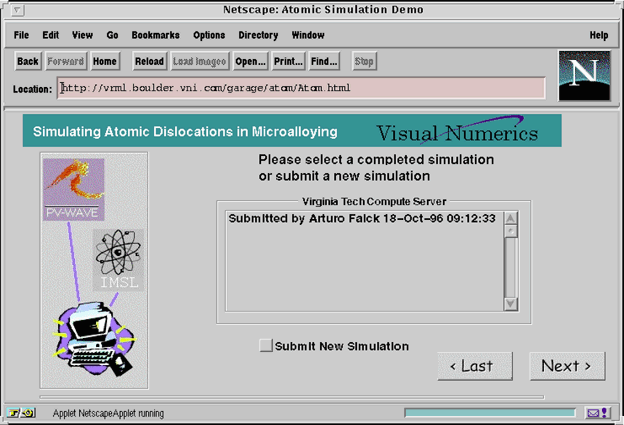
Task: Click the simulation list scrollbar thumb
Action: tap(511, 231)
